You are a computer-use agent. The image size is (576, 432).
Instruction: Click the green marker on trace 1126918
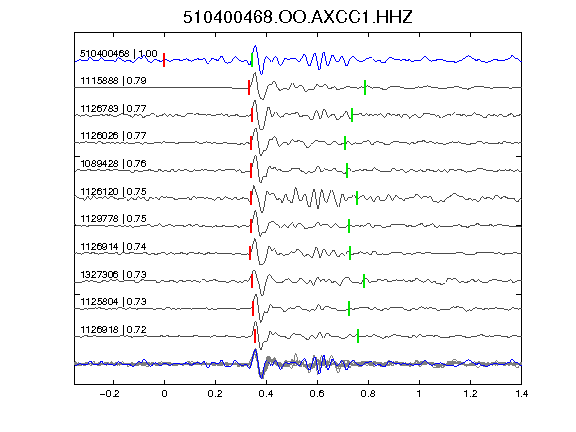358,336
